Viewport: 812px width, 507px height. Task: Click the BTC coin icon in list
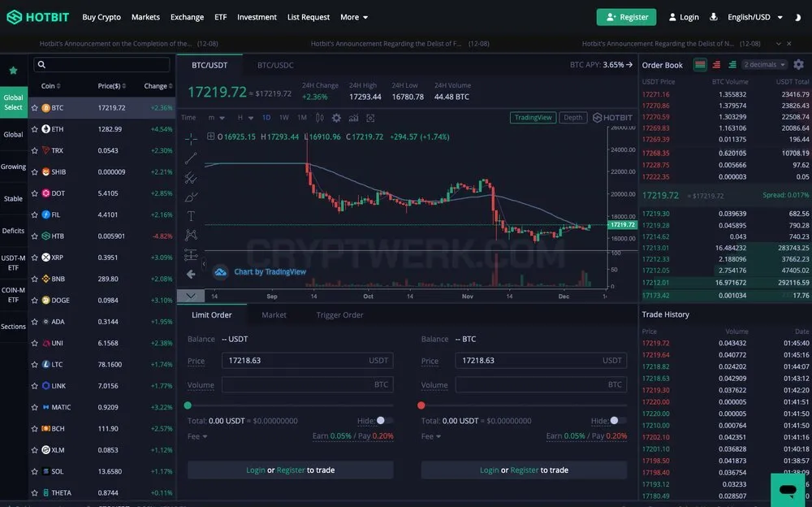point(46,108)
